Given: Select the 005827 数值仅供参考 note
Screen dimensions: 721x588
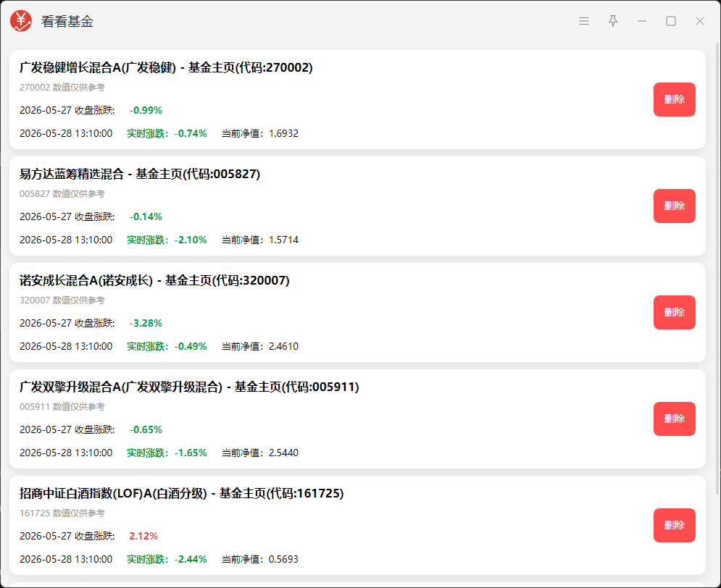Looking at the screenshot, I should click(62, 194).
